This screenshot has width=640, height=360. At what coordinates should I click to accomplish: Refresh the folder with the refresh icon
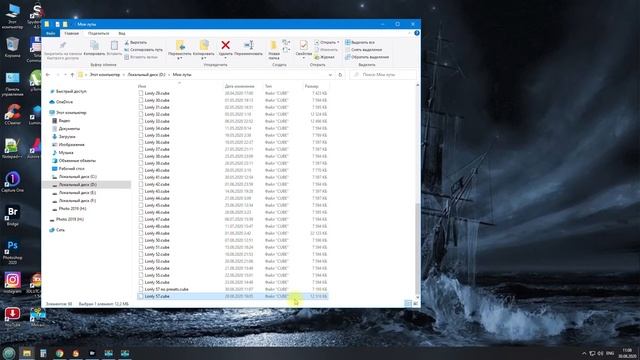pos(340,75)
